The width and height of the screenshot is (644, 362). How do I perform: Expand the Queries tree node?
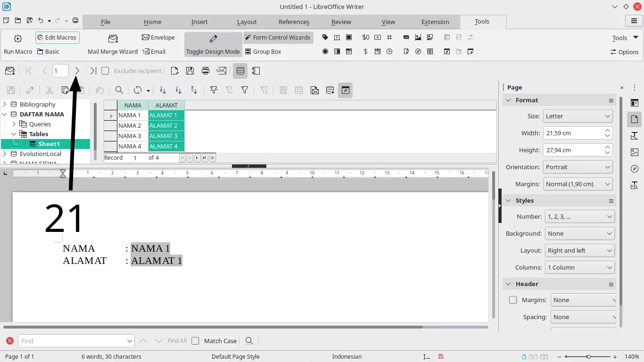(x=14, y=124)
